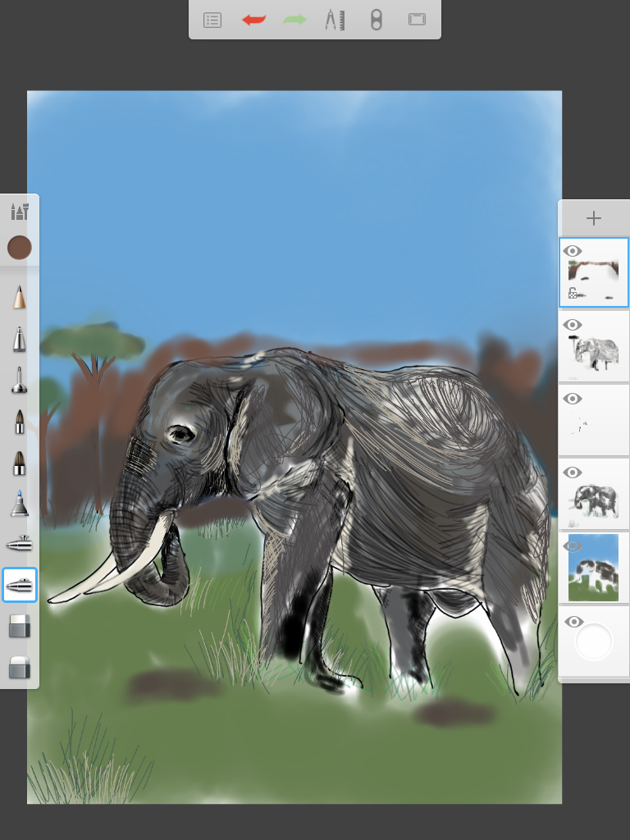The height and width of the screenshot is (840, 630).
Task: Open the menu list icon in top toolbar
Action: (x=212, y=21)
